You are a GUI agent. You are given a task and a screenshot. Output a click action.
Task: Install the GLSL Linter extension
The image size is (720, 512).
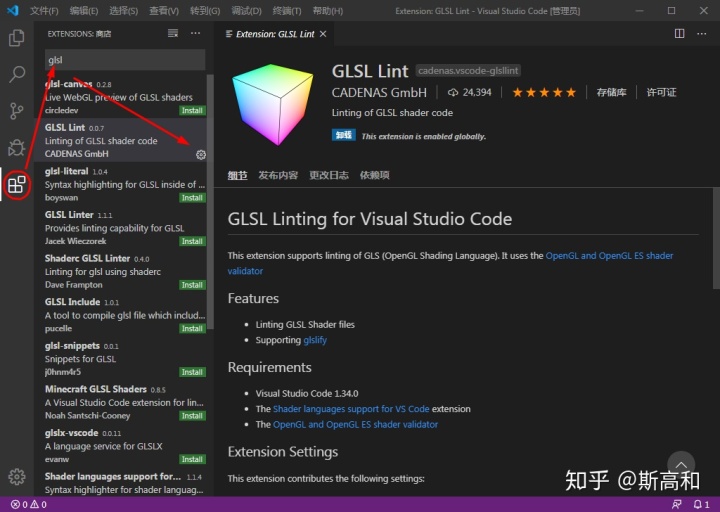pyautogui.click(x=192, y=242)
